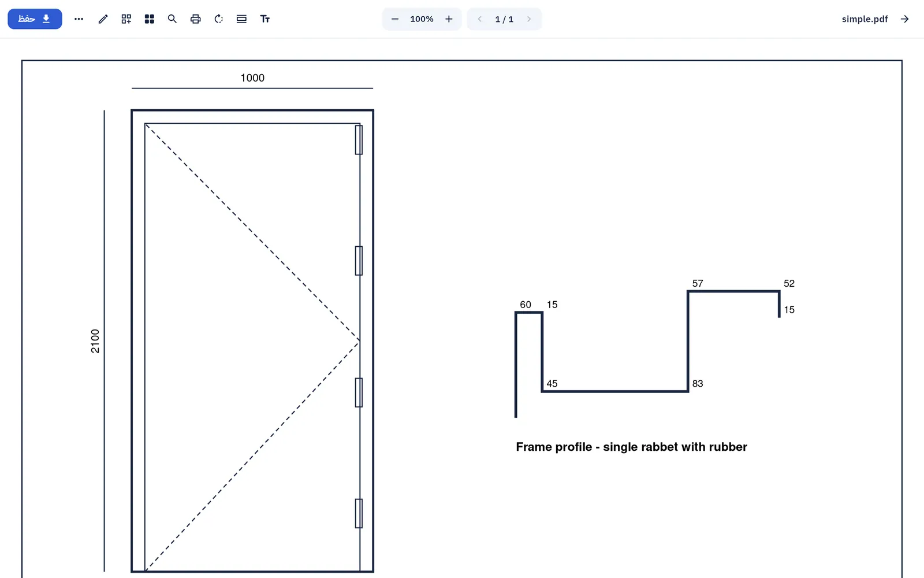The image size is (924, 578).
Task: Go to the previous page arrow
Action: point(479,19)
